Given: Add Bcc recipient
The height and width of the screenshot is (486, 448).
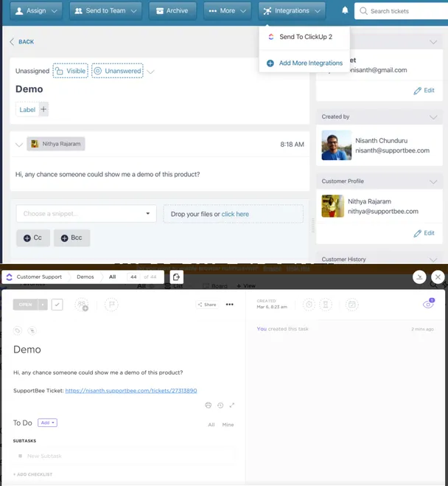Looking at the screenshot, I should 71,237.
